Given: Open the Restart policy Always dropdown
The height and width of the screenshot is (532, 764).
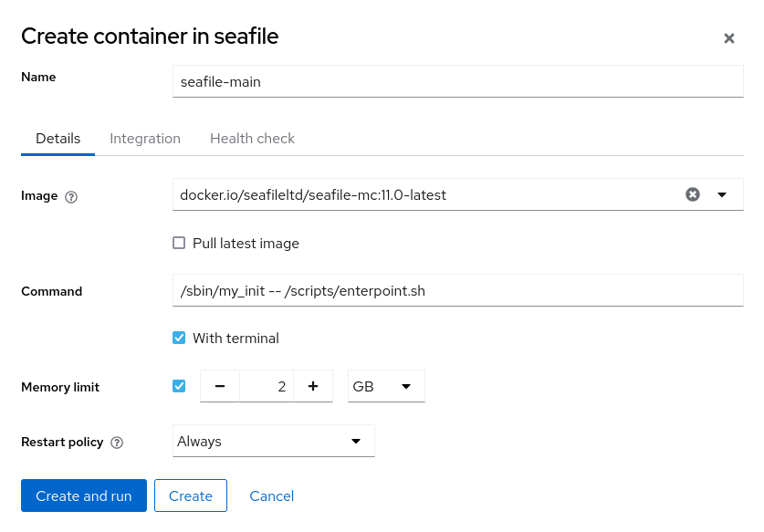Looking at the screenshot, I should 273,442.
